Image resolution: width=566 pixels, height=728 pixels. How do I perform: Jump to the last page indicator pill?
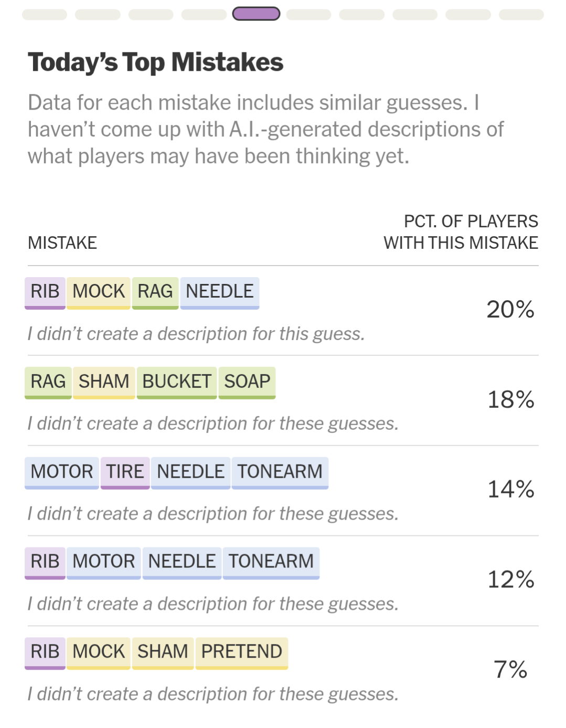[521, 14]
